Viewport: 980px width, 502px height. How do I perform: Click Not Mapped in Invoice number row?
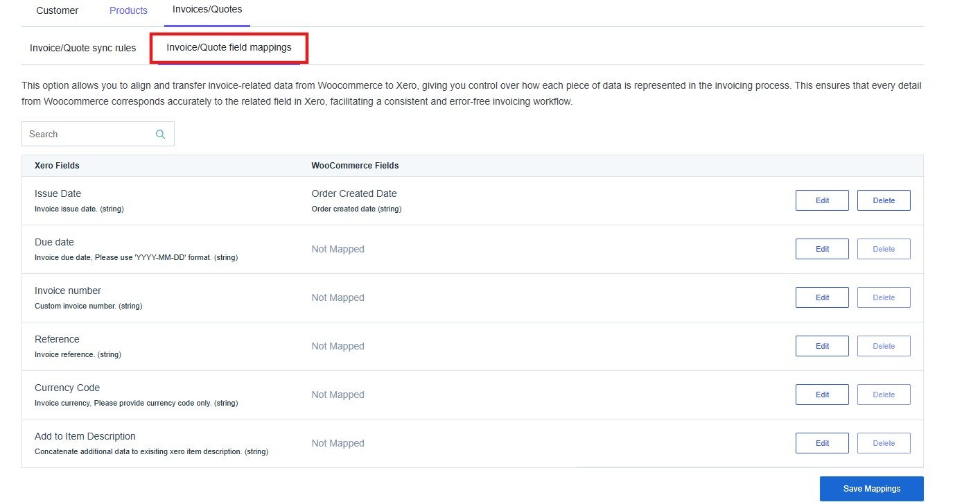[338, 297]
